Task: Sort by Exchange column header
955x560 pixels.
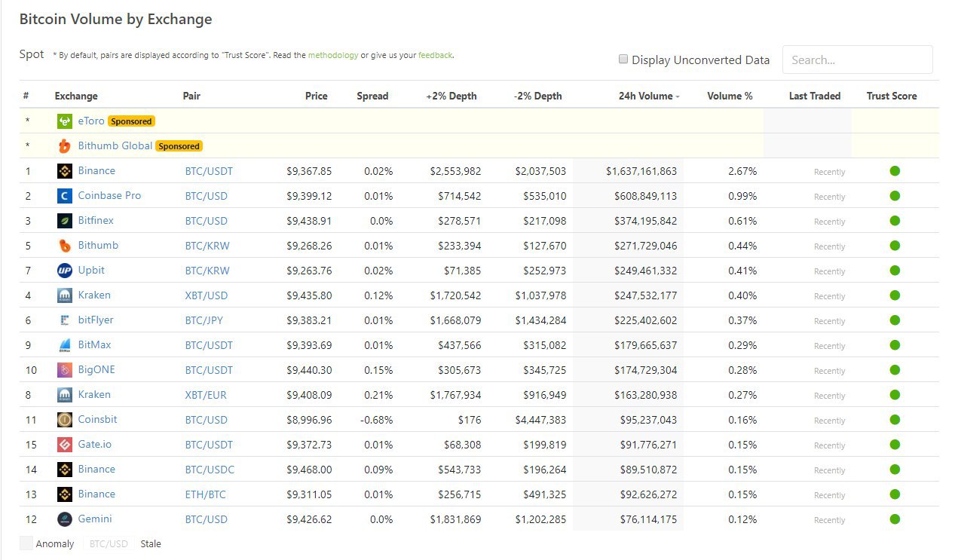Action: point(76,96)
